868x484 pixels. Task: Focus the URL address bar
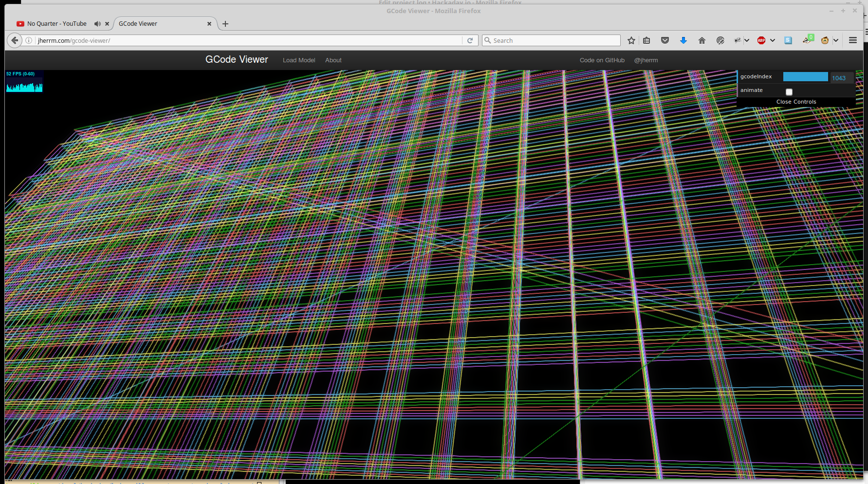pyautogui.click(x=248, y=40)
